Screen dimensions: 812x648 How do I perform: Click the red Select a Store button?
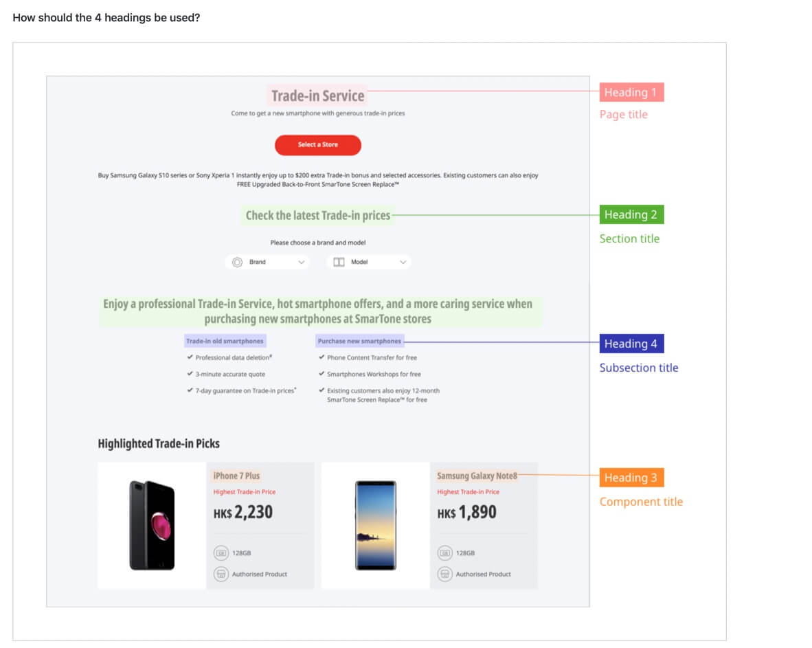point(317,145)
